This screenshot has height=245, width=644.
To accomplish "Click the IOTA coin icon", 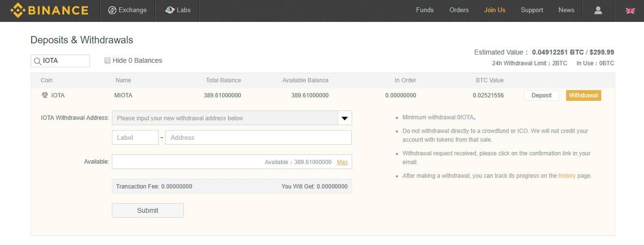I will (x=45, y=95).
